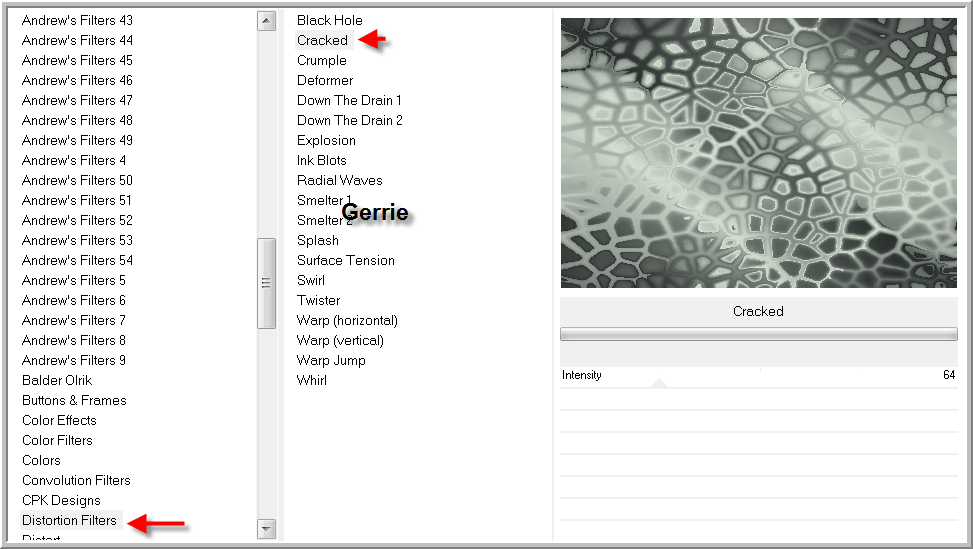Open the Balder Olrik category

pyautogui.click(x=57, y=380)
